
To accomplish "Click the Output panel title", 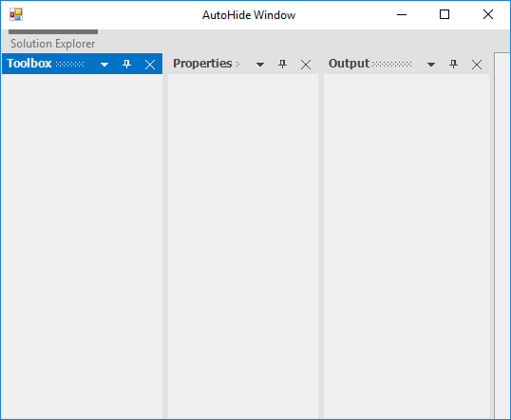I will coord(349,64).
